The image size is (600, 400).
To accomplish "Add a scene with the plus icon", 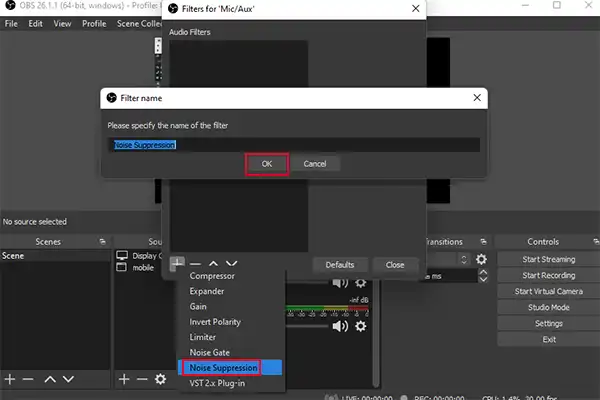I will (10, 379).
